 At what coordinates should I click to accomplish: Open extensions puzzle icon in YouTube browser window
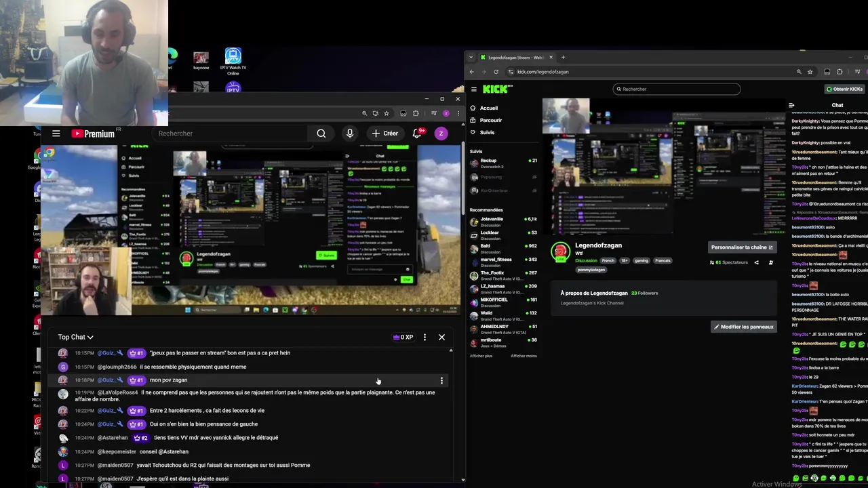(x=416, y=113)
